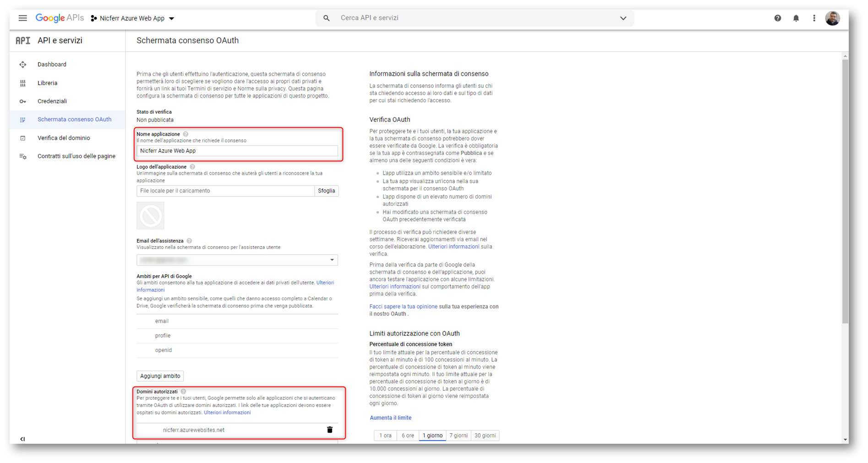The width and height of the screenshot is (868, 463).
Task: Open the Dashboard menu item
Action: click(52, 65)
